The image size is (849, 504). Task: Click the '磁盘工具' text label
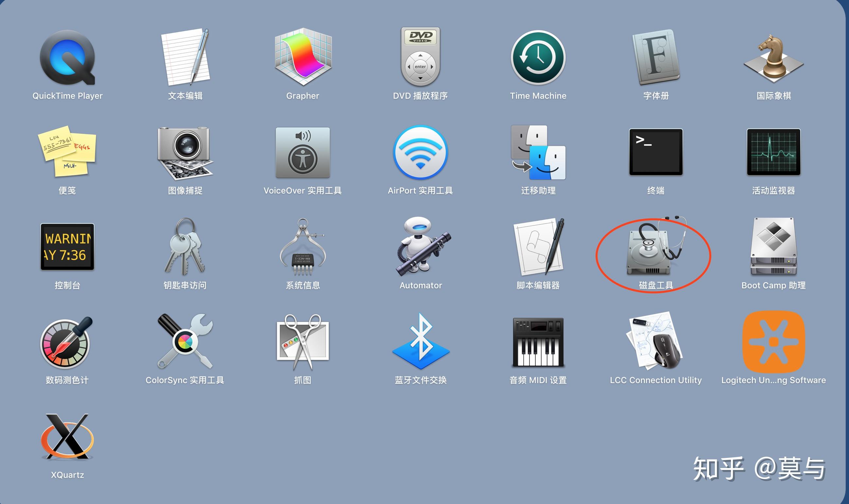(656, 285)
